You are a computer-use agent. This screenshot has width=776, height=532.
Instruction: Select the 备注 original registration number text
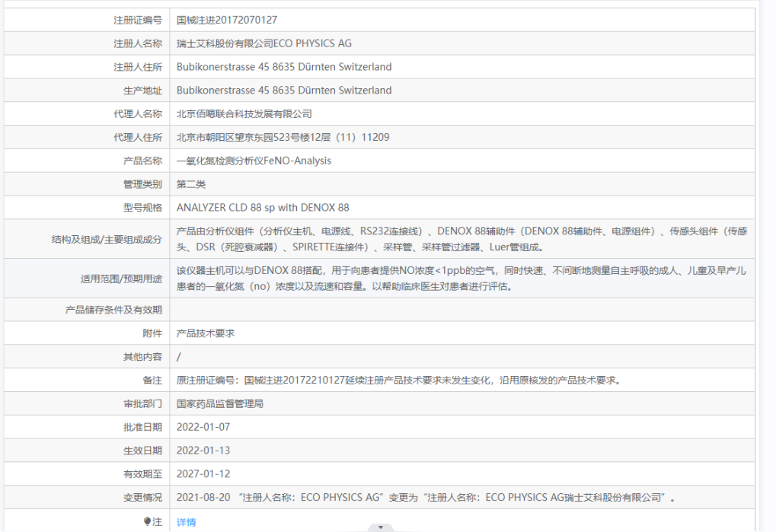[398, 381]
